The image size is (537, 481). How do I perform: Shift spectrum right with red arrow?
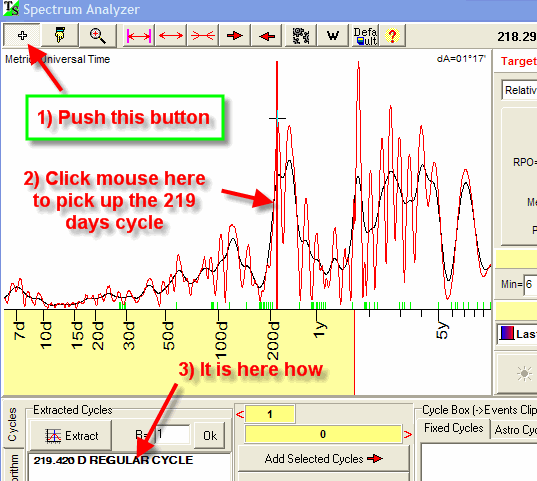click(x=235, y=35)
